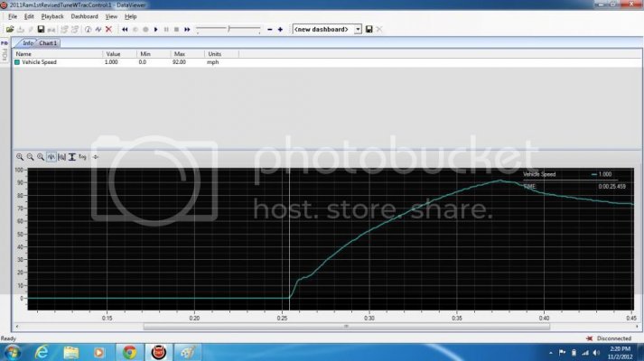This screenshot has height=361, width=644.
Task: Rewind log with double-left arrows
Action: coord(125,30)
